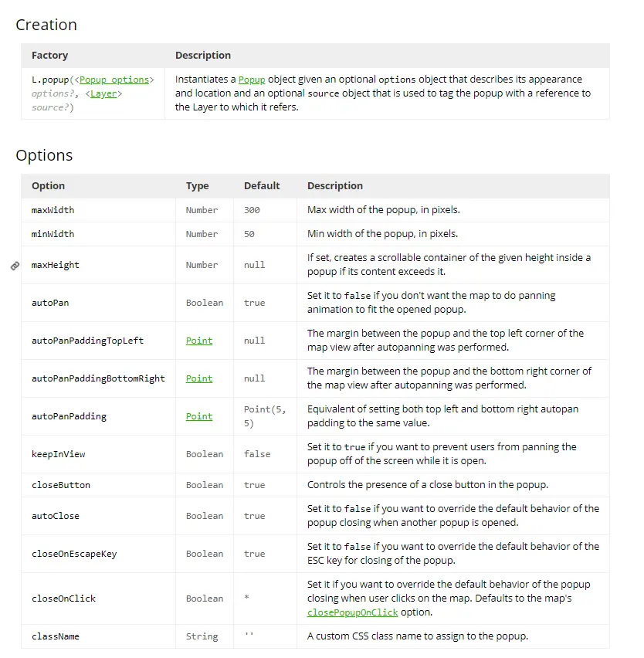Click the autoClose option name

click(56, 516)
